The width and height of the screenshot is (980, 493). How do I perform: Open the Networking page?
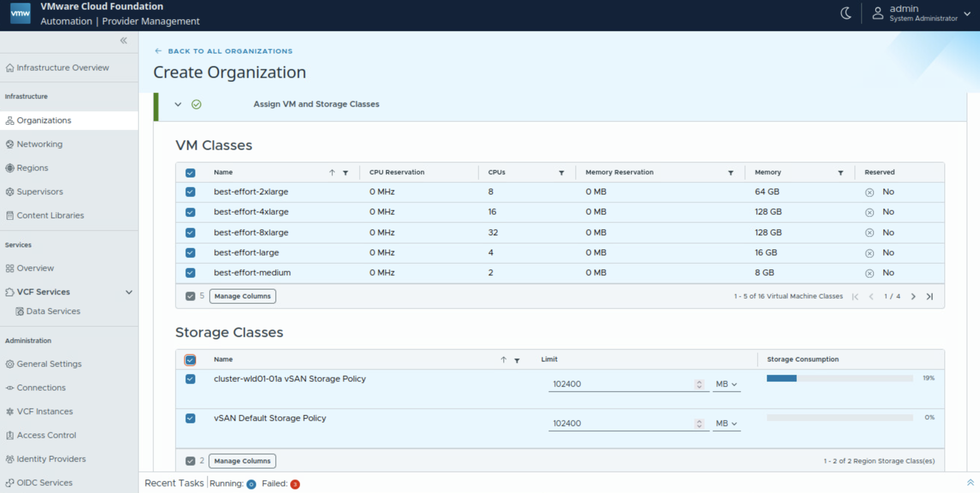pyautogui.click(x=40, y=144)
